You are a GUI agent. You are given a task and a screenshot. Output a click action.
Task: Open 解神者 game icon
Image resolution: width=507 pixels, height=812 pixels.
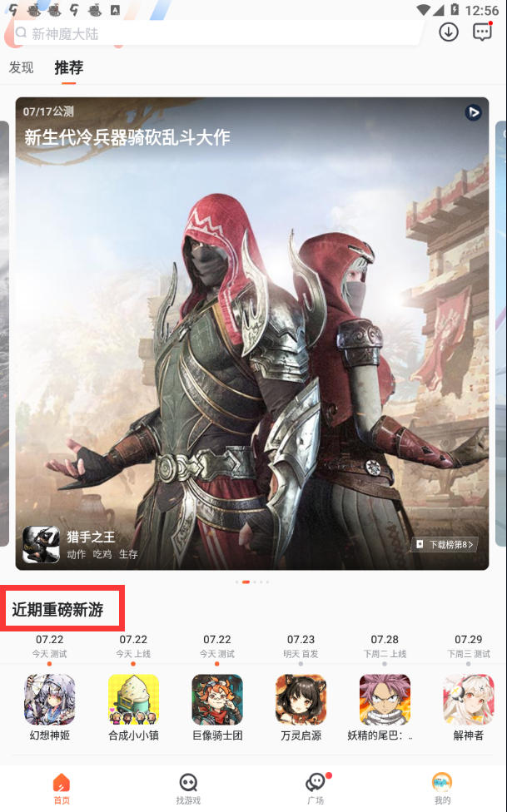(469, 699)
